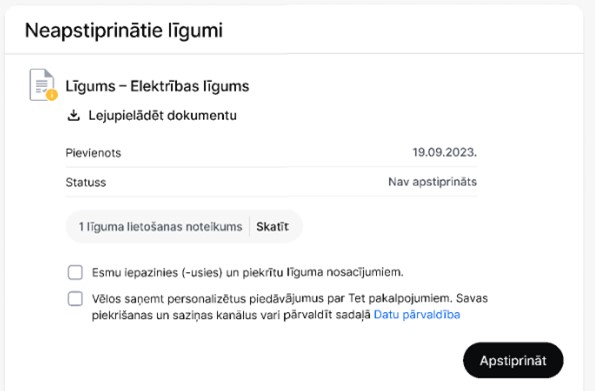Click Skatīt to view usage terms
This screenshot has width=595, height=391.
click(272, 227)
